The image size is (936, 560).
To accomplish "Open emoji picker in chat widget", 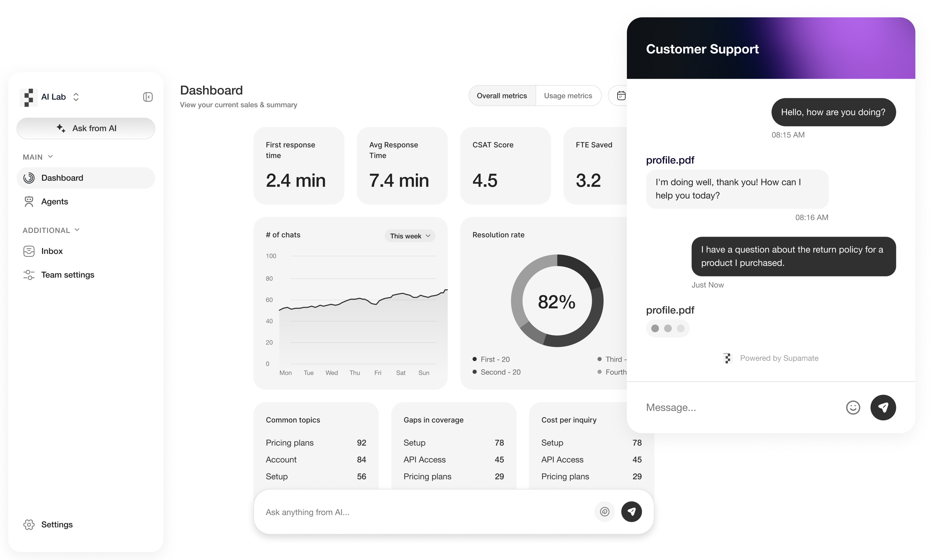I will pos(853,408).
